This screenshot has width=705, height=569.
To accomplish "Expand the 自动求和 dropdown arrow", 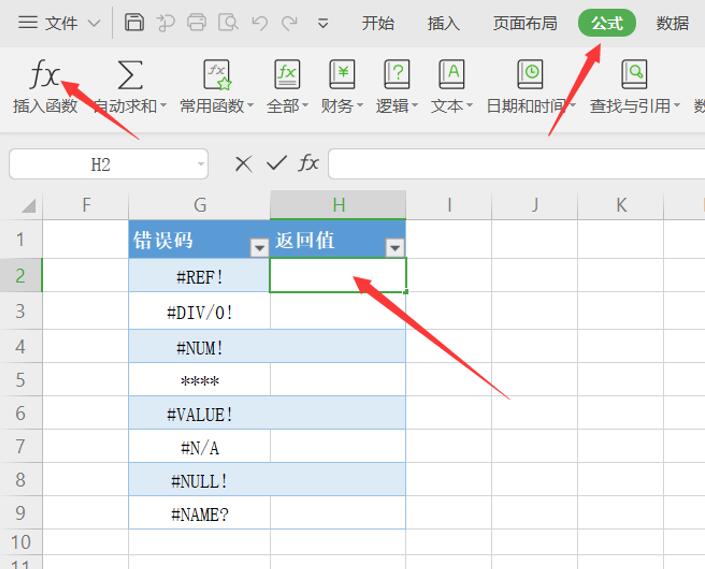I will tap(163, 106).
